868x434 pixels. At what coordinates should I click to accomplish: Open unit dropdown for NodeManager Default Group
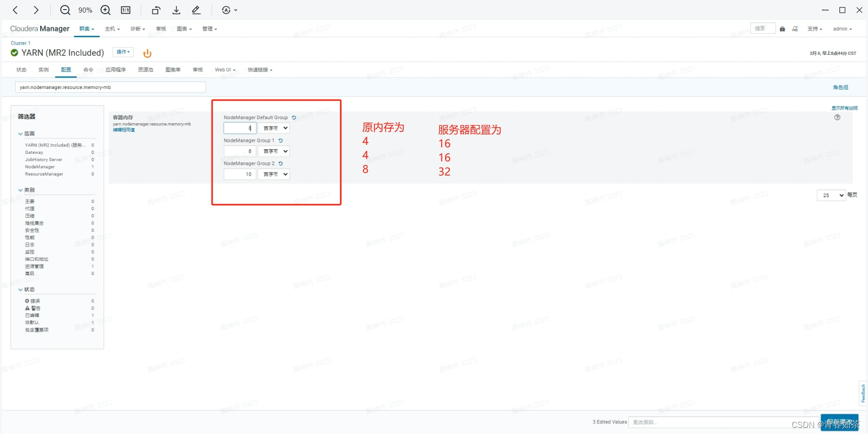[274, 128]
